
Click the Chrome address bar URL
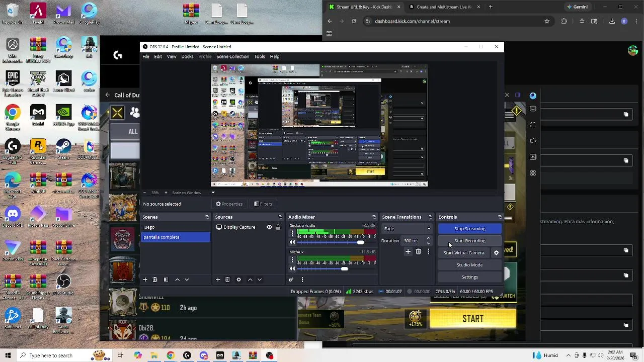pos(412,21)
